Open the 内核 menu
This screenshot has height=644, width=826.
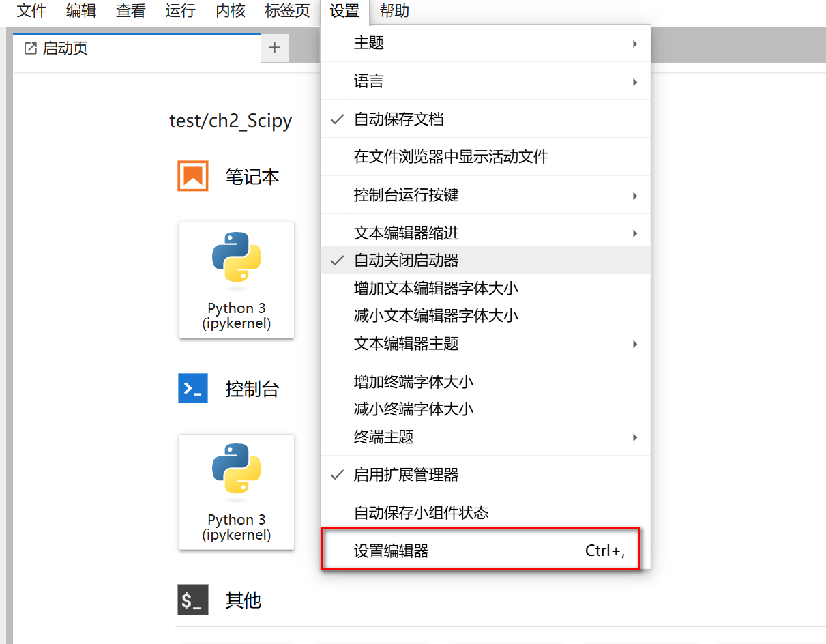click(230, 11)
